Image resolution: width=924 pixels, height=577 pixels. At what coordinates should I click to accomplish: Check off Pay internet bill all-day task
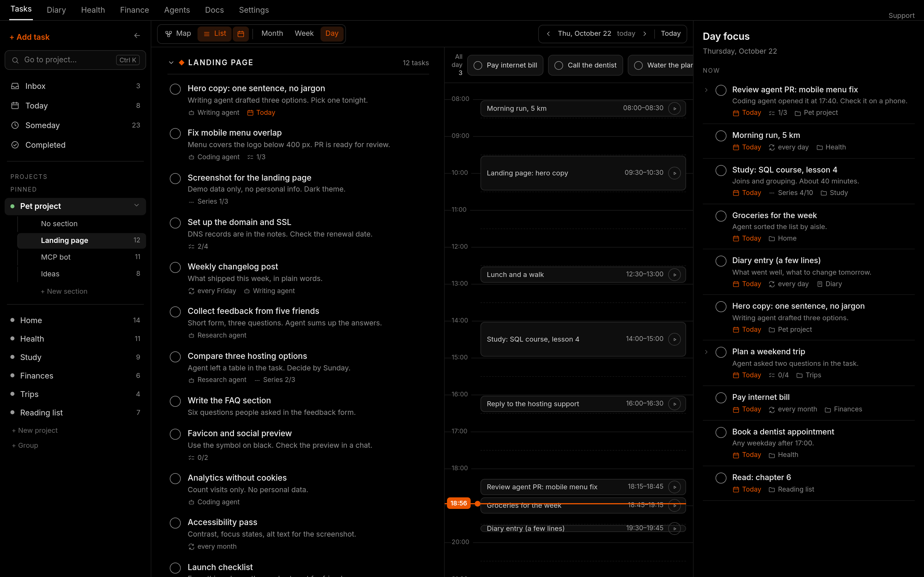click(x=478, y=66)
